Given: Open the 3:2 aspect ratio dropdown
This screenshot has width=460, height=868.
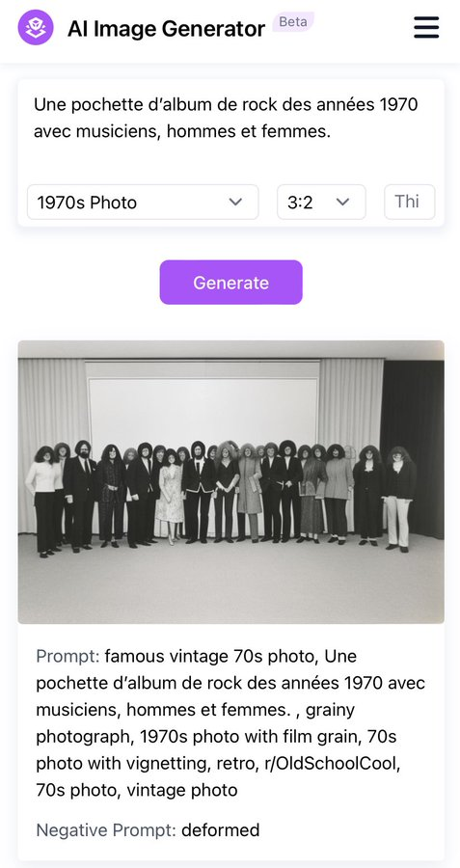Looking at the screenshot, I should [x=321, y=203].
